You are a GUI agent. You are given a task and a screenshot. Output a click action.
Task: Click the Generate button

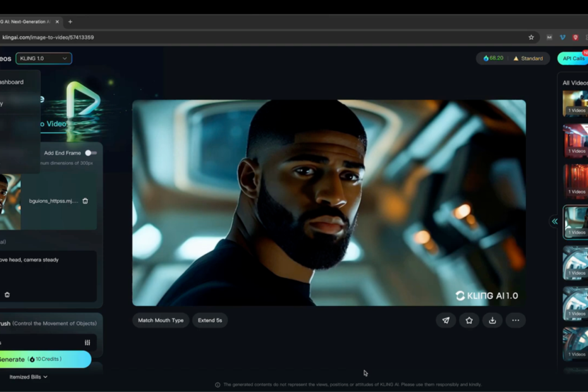(x=45, y=359)
